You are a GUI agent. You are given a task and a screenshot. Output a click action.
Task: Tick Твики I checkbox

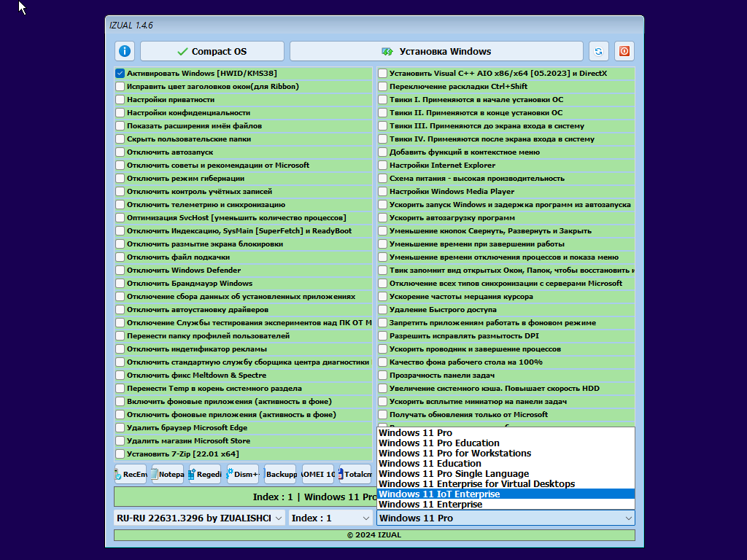pyautogui.click(x=382, y=99)
